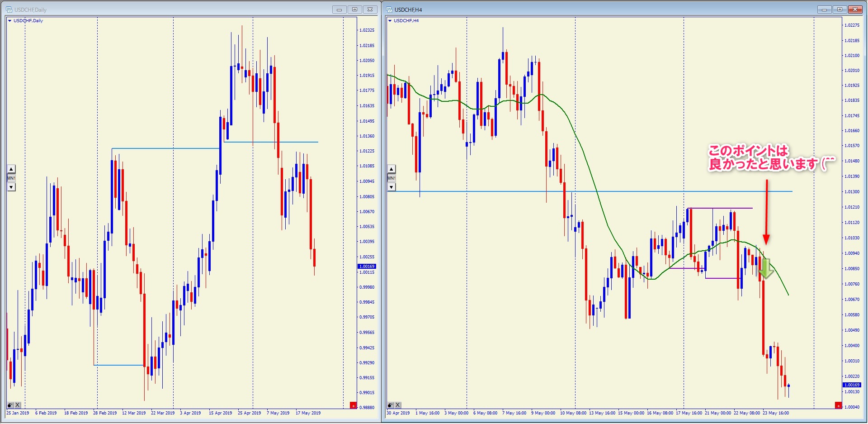Click the 17 May 2019 date label on Daily
The width and height of the screenshot is (868, 424).
coord(308,413)
